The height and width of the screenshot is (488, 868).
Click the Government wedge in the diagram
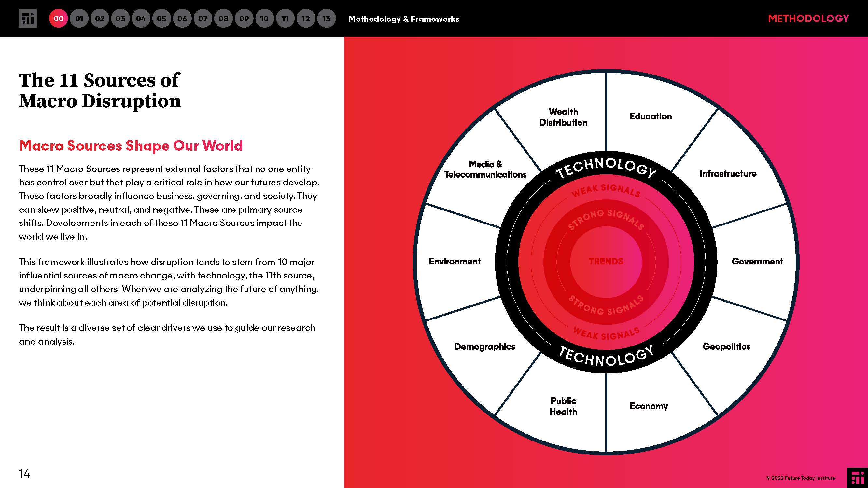[757, 262]
